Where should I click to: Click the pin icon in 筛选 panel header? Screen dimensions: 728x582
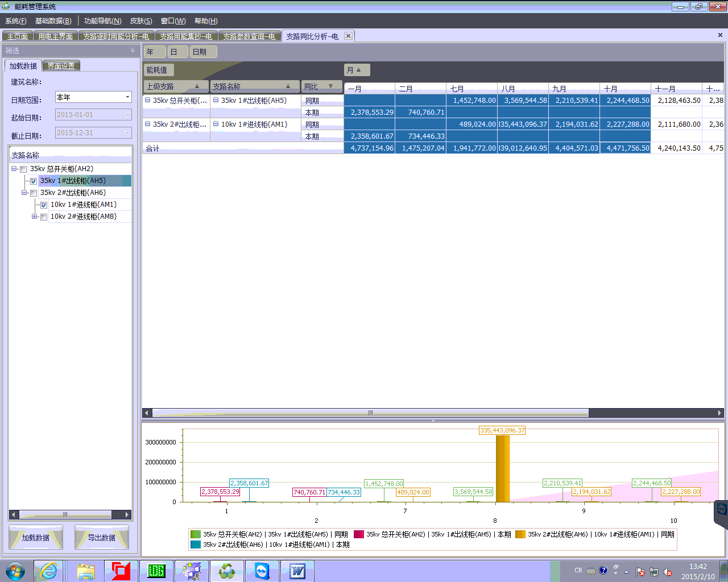point(133,51)
